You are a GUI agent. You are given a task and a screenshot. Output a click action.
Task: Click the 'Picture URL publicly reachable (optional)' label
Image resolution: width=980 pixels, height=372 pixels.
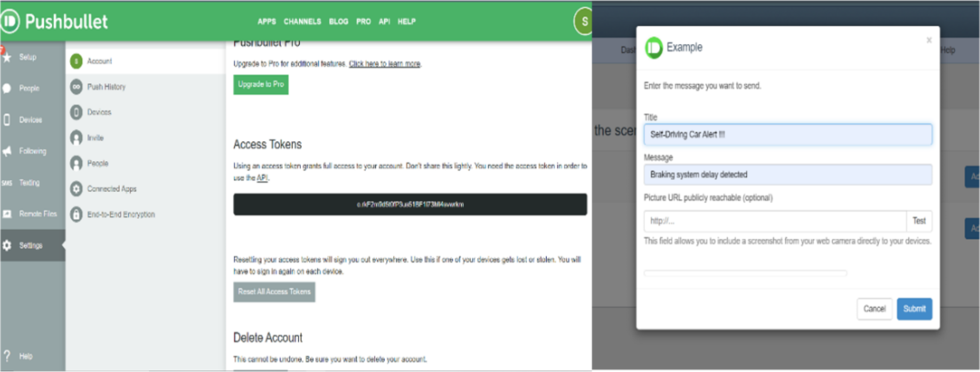point(708,198)
